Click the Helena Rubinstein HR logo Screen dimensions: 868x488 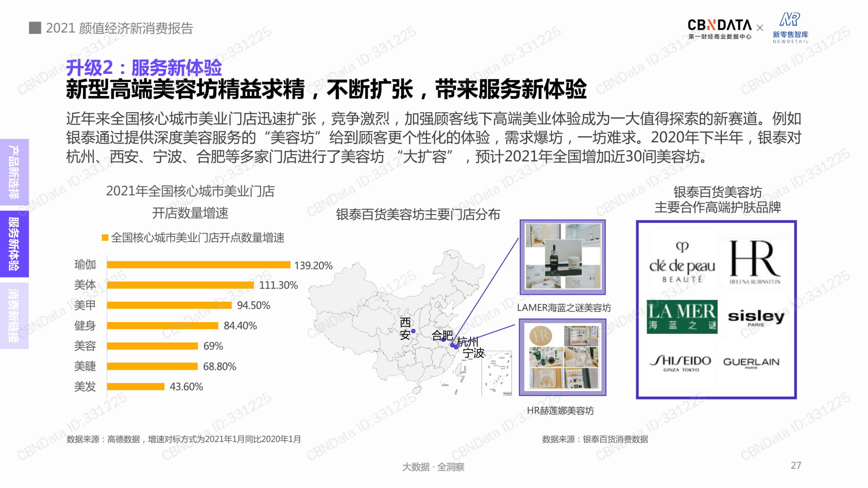[x=755, y=262]
